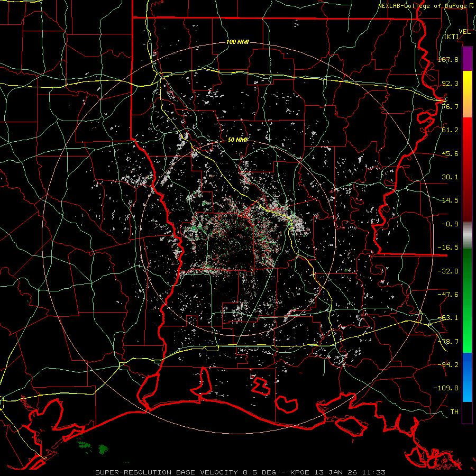This screenshot has width=476, height=476.
Task: Click the 100 NMI range ring label
Action: pos(237,42)
